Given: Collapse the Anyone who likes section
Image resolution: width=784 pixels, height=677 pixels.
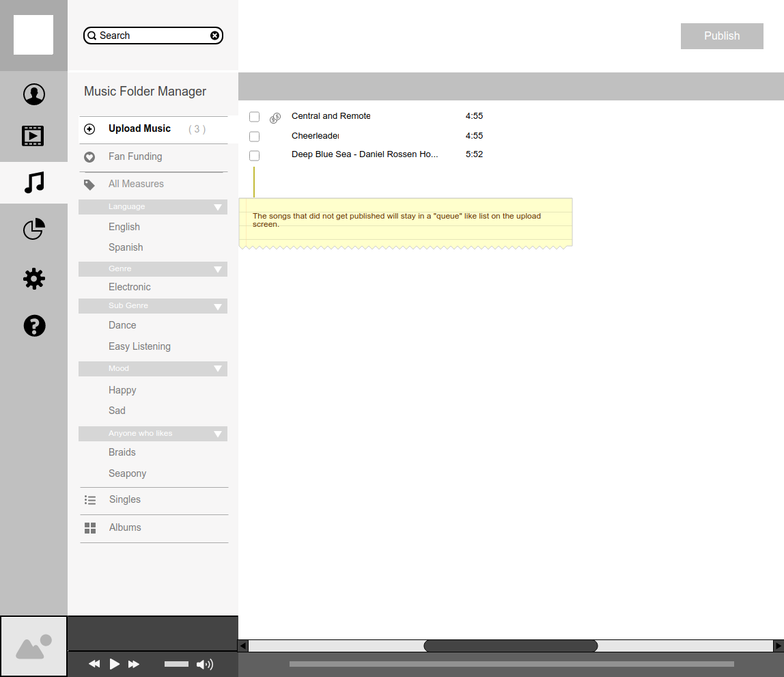Looking at the screenshot, I should [x=217, y=434].
